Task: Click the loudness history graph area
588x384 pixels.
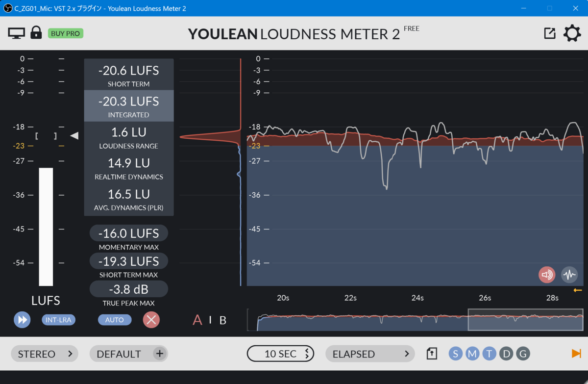Action: coord(415,172)
